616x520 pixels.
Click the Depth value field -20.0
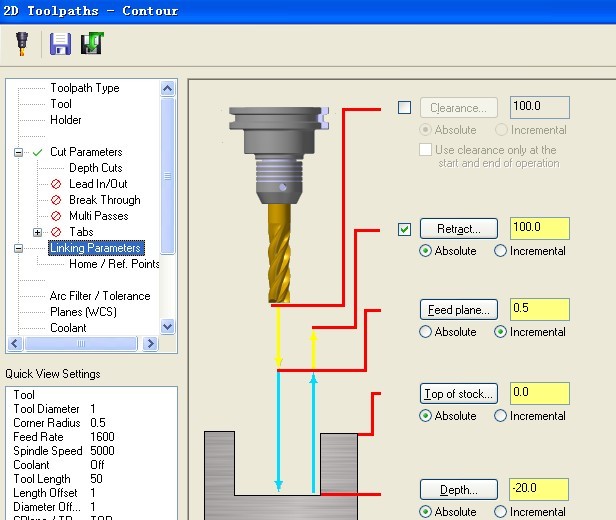(539, 489)
